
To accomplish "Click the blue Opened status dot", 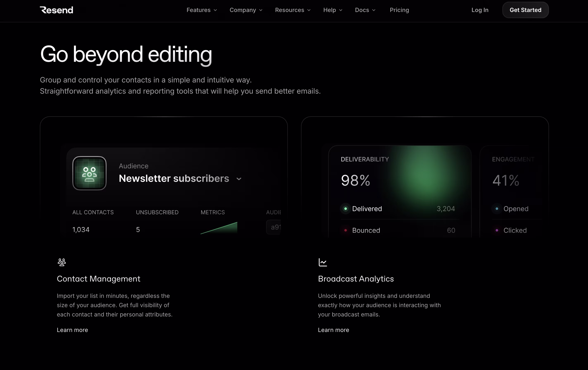I will point(497,209).
